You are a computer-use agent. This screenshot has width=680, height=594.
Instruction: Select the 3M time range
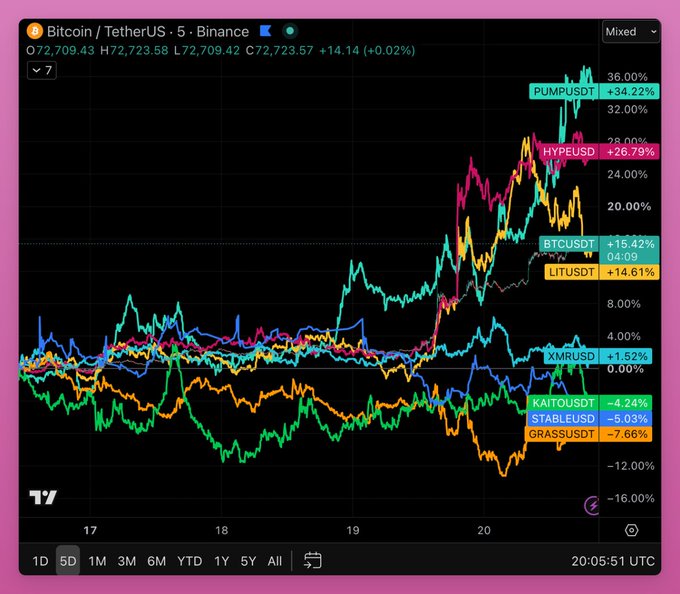click(127, 561)
